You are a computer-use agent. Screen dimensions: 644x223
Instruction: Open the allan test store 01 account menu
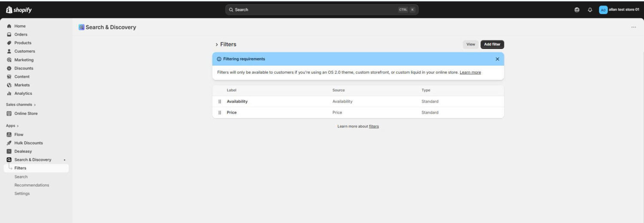point(619,10)
